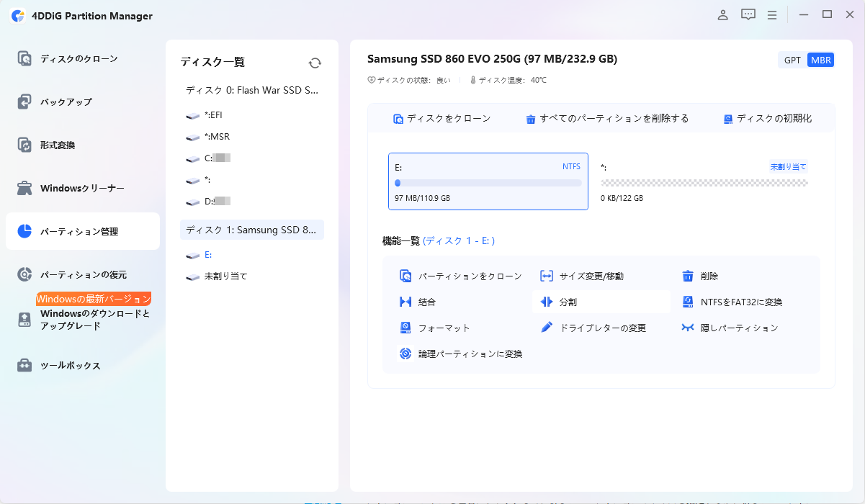Click the disk health heart icon
The height and width of the screenshot is (504, 865).
(x=372, y=80)
